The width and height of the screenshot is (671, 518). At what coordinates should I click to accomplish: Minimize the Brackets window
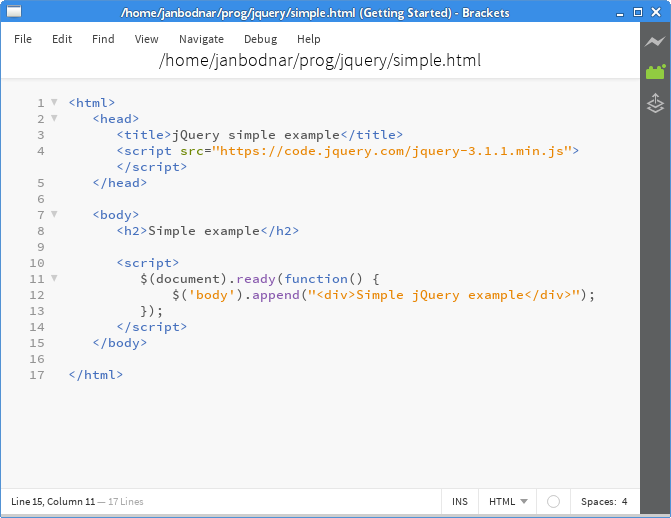620,13
